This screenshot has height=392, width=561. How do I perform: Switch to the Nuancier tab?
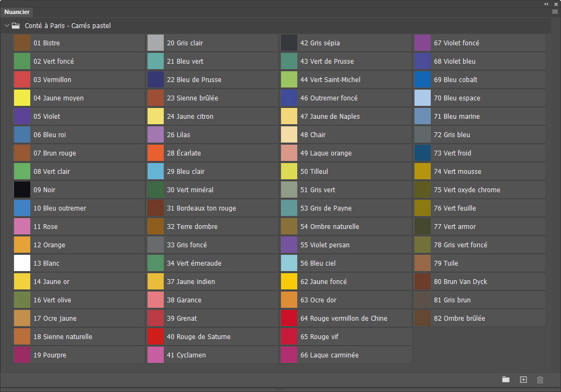(17, 12)
